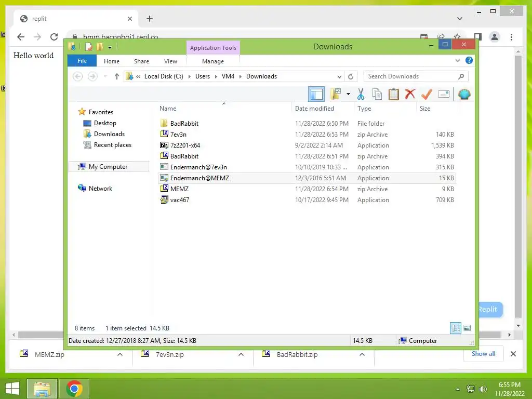Click the VM4 breadcrumb segment
The image size is (532, 399).
(228, 77)
